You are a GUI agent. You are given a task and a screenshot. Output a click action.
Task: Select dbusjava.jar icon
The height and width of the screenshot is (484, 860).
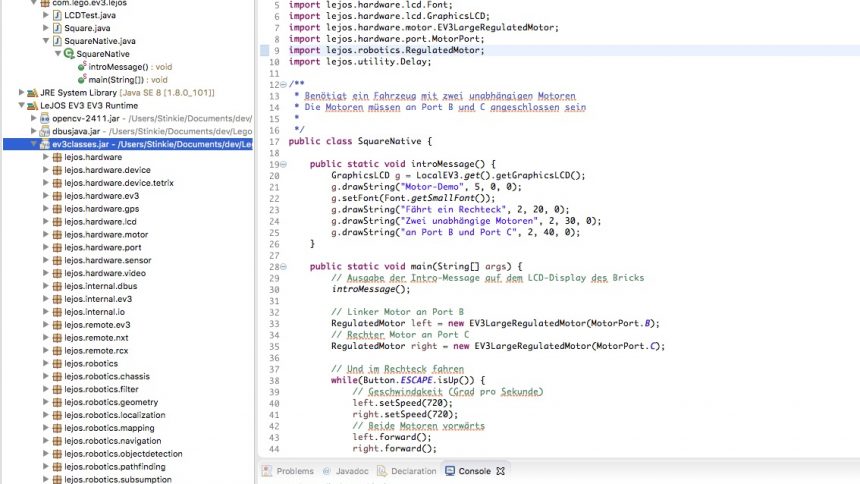click(44, 131)
